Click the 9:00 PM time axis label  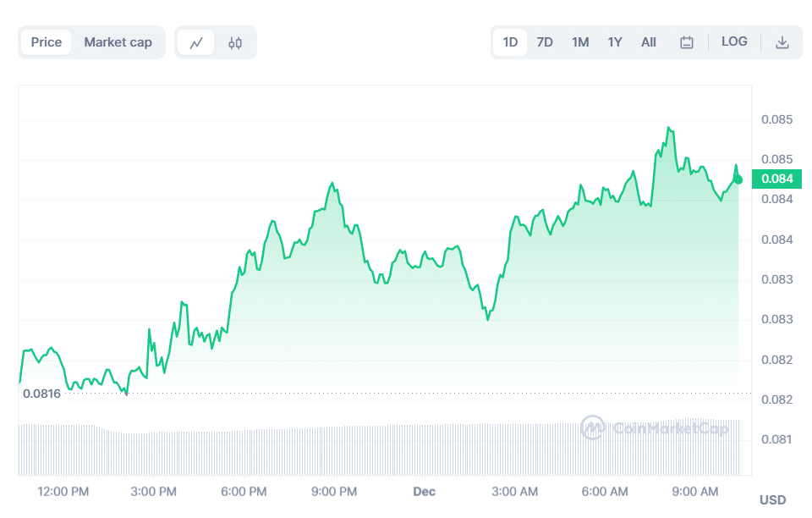click(335, 491)
